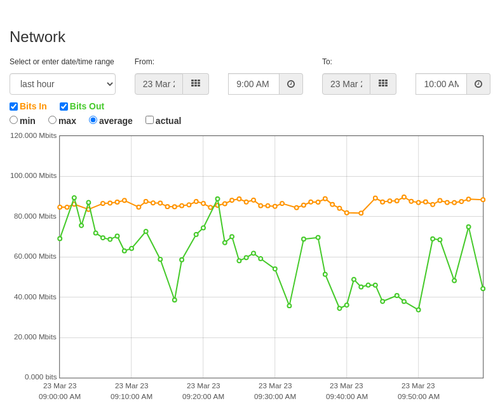Uncheck the Bits Out checkbox
The image size is (500, 403).
pos(64,106)
